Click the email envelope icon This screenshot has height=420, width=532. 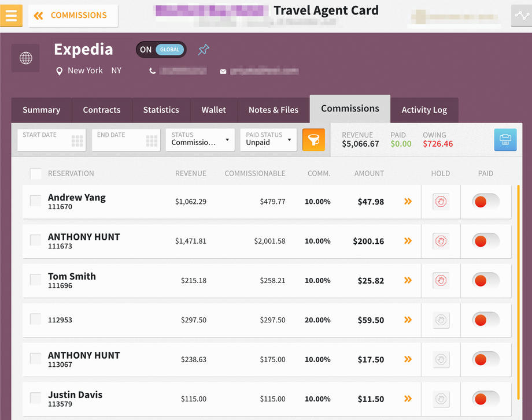pyautogui.click(x=223, y=71)
